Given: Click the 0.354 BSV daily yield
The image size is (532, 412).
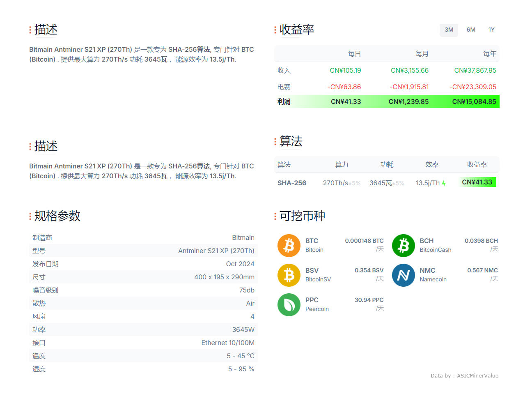Looking at the screenshot, I should point(369,271).
